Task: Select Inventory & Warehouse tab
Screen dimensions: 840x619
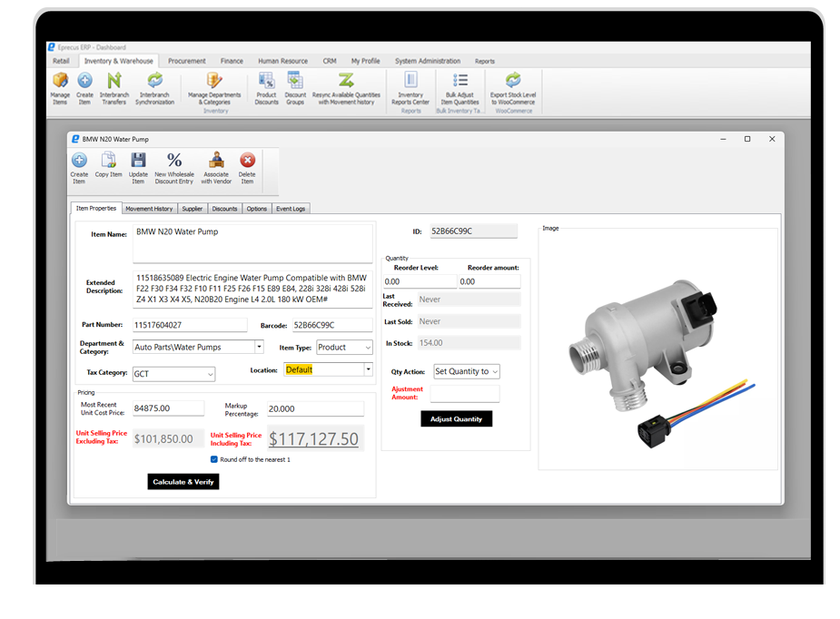Action: click(x=118, y=61)
